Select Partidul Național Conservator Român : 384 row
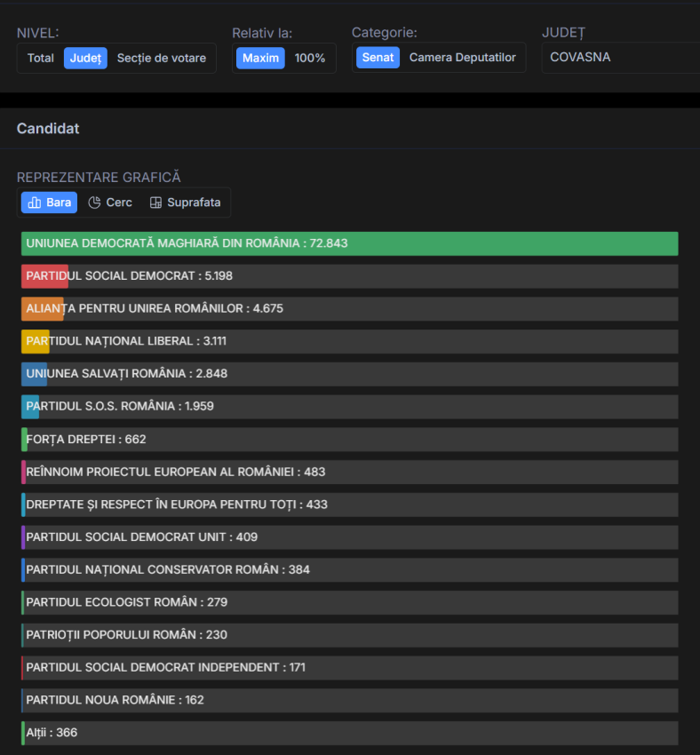The height and width of the screenshot is (755, 700). (x=349, y=570)
